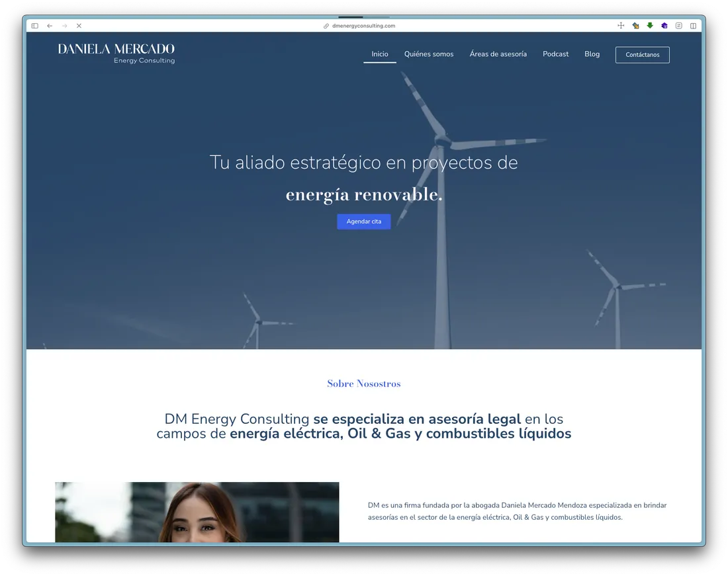
Task: Click the link icon beside the URL
Action: tap(326, 26)
